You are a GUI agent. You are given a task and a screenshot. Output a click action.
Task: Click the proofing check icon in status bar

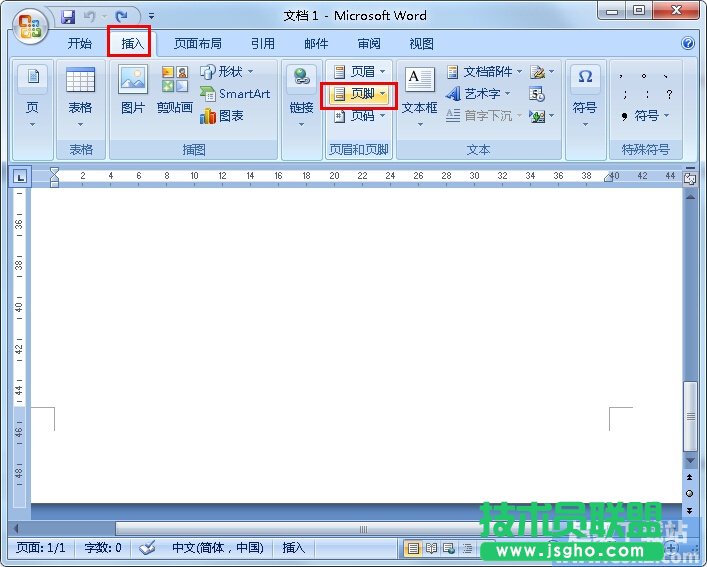[x=147, y=548]
